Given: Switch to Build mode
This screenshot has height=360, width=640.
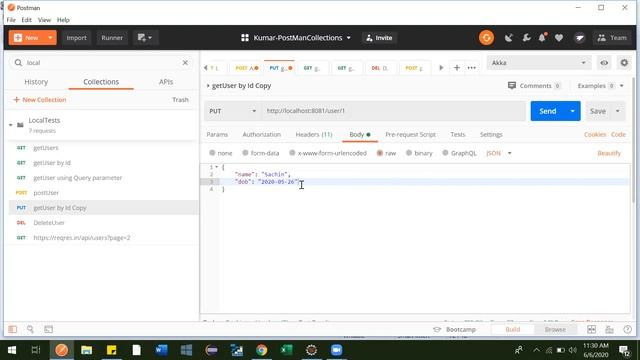Looking at the screenshot, I should (513, 329).
